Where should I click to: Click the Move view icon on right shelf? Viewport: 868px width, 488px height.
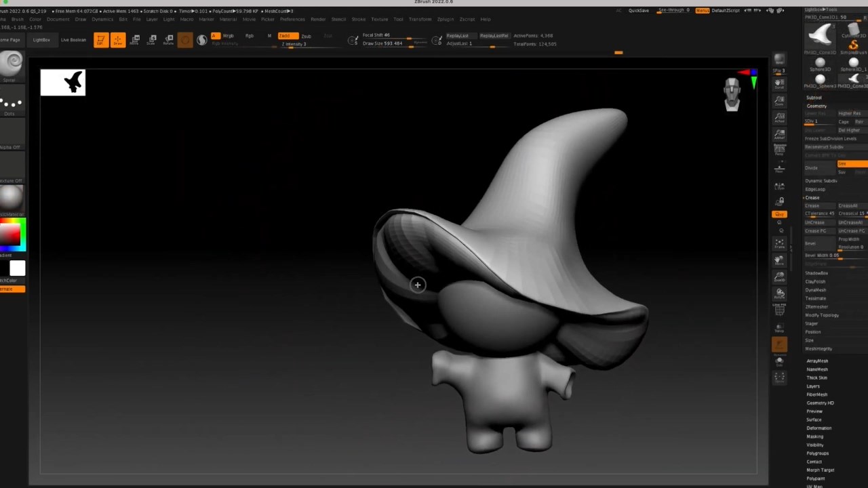pos(779,260)
